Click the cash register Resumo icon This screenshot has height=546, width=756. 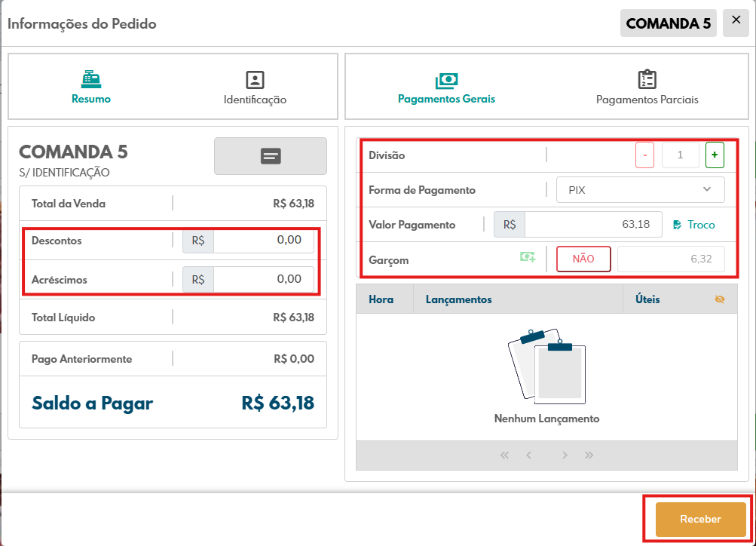tap(91, 79)
